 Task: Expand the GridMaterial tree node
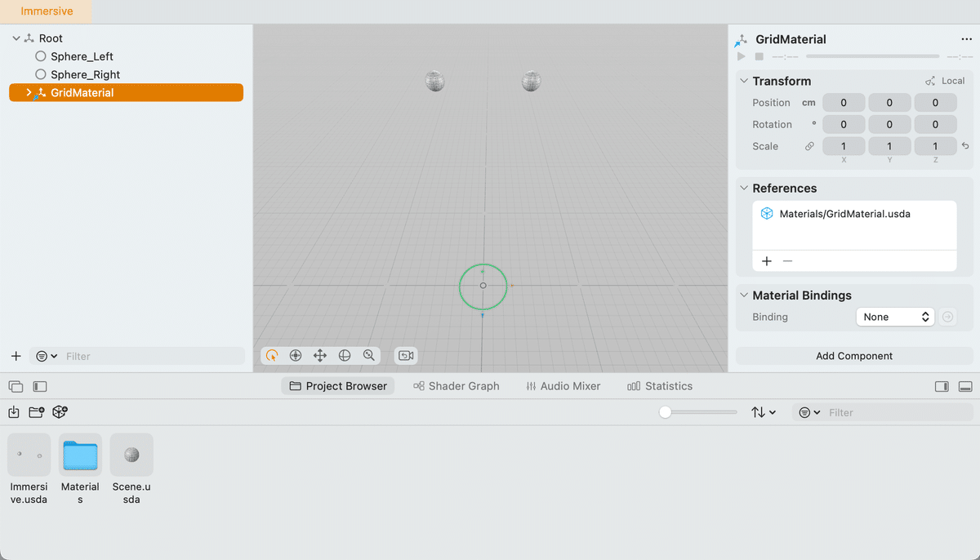(29, 93)
